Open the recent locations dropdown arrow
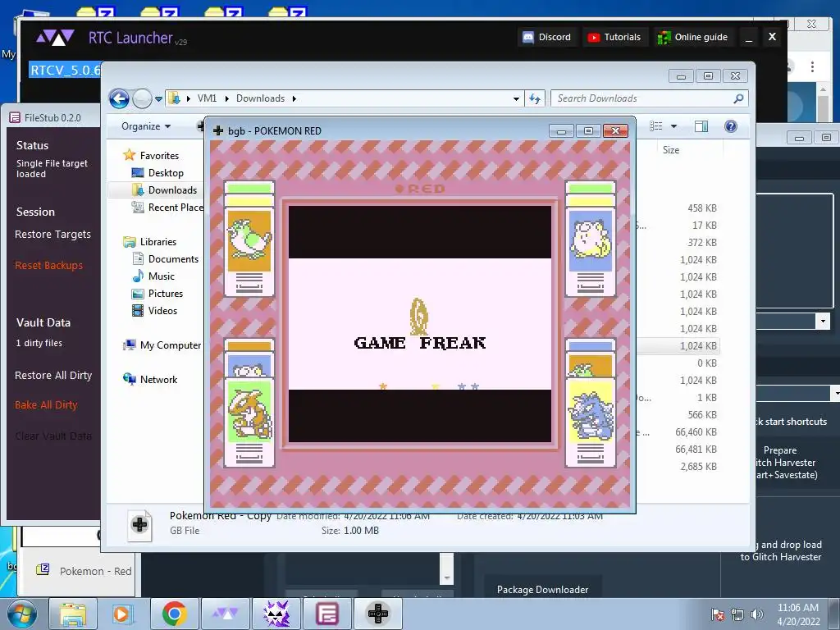 click(158, 99)
